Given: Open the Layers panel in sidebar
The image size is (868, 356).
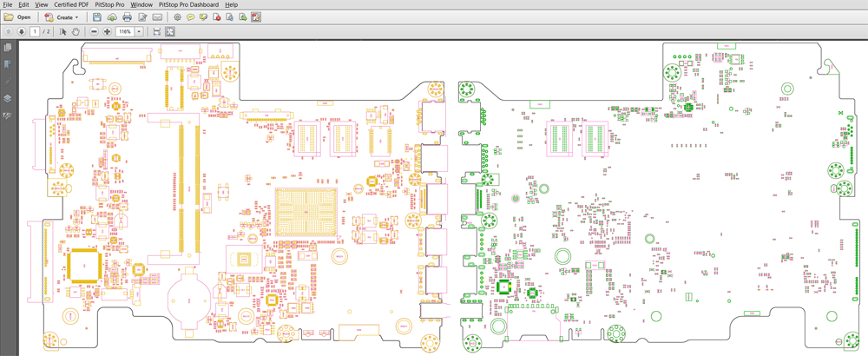Looking at the screenshot, I should 8,98.
